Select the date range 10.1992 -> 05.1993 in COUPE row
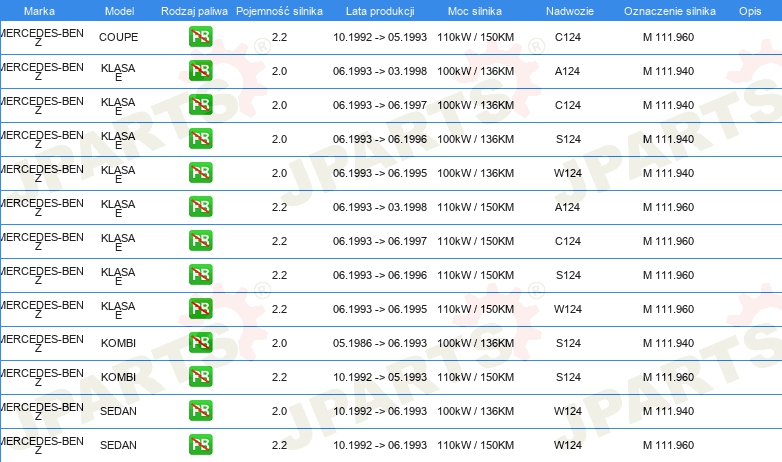This screenshot has height=462, width=782. [x=380, y=37]
